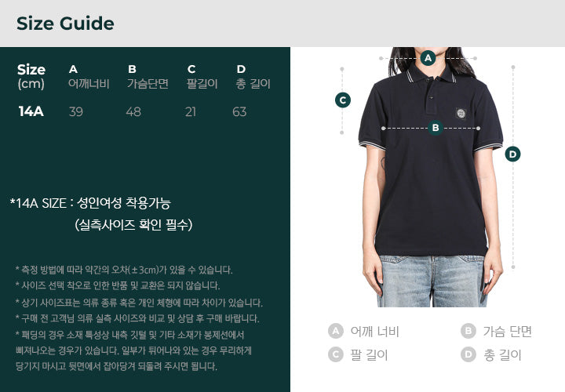Click the B marker on chest line
Image resolution: width=565 pixels, height=392 pixels.
pyautogui.click(x=436, y=128)
